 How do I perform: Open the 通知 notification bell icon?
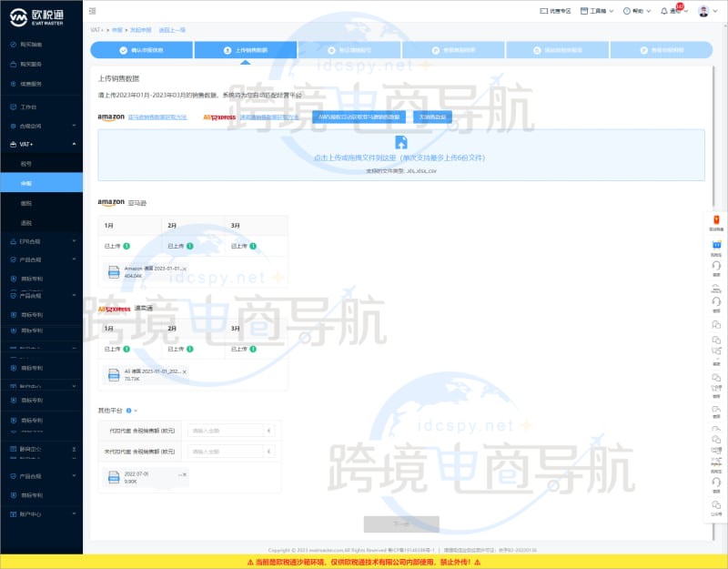663,11
